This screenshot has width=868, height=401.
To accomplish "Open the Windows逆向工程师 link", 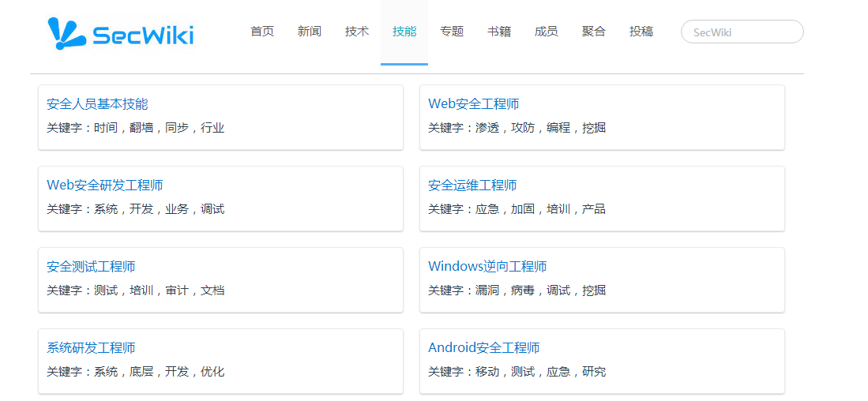I will point(487,267).
